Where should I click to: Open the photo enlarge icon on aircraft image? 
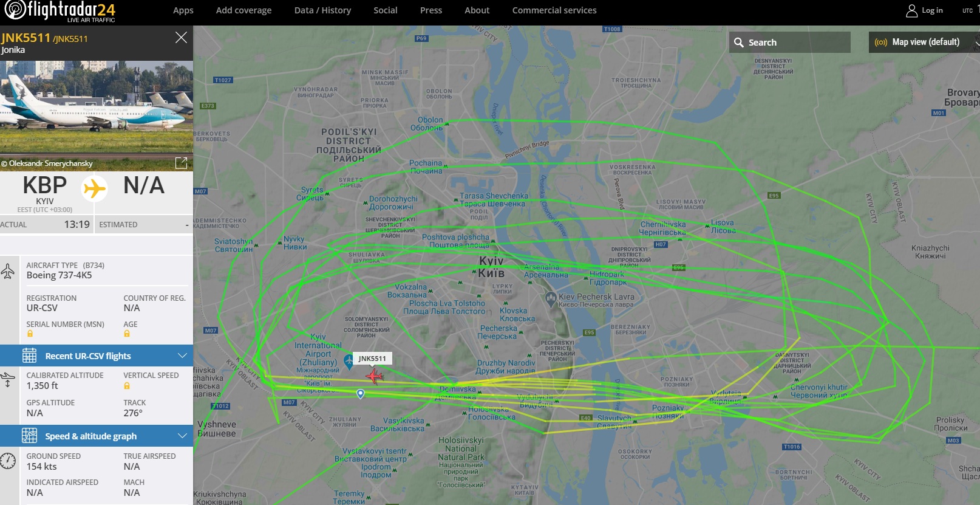(181, 163)
